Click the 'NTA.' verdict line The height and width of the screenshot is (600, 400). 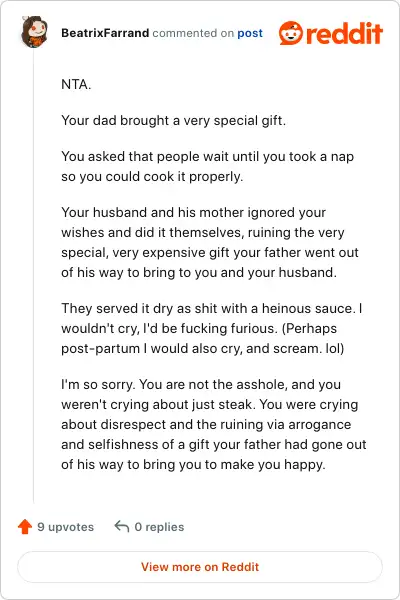point(76,84)
